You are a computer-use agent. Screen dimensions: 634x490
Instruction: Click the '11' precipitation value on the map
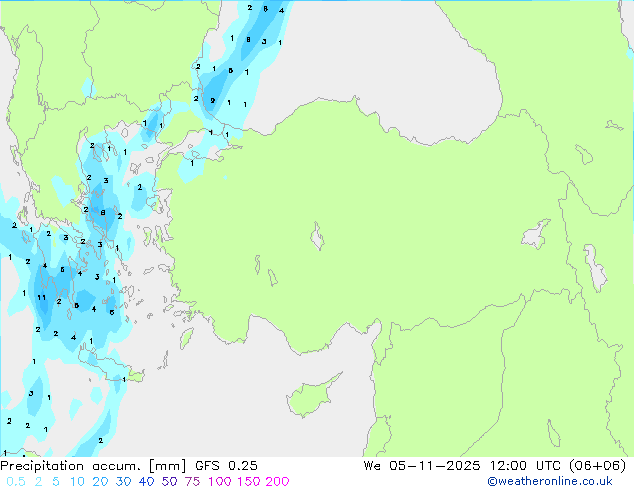41,298
